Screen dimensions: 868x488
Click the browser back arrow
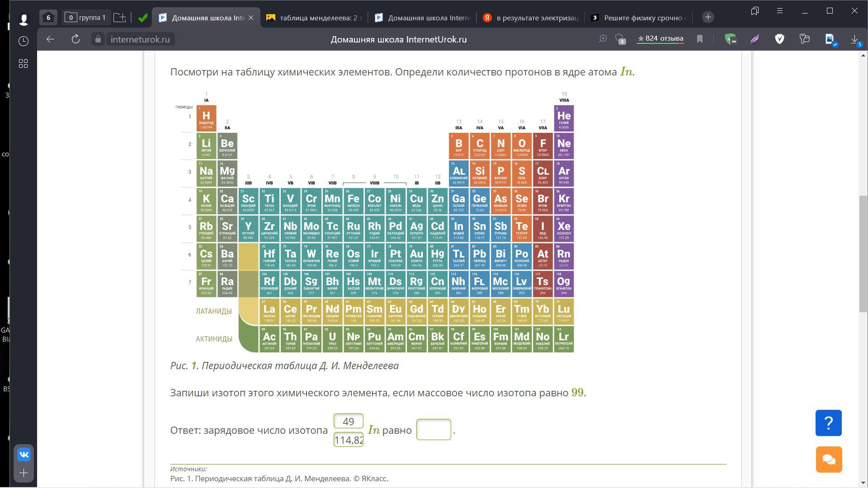point(51,39)
